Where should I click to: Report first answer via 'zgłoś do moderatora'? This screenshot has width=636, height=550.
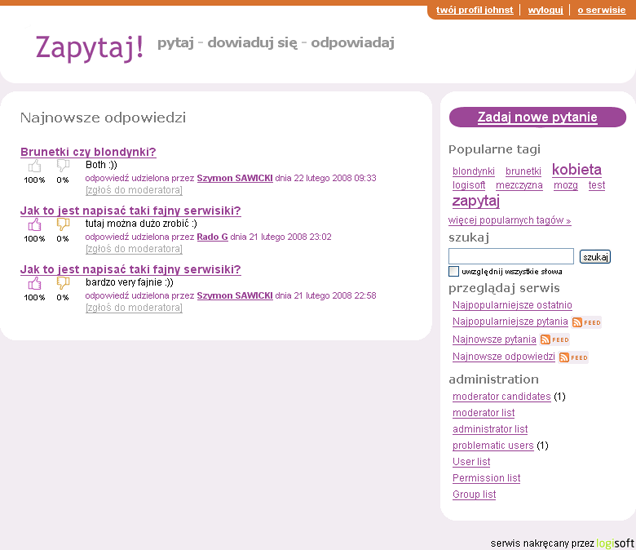134,190
